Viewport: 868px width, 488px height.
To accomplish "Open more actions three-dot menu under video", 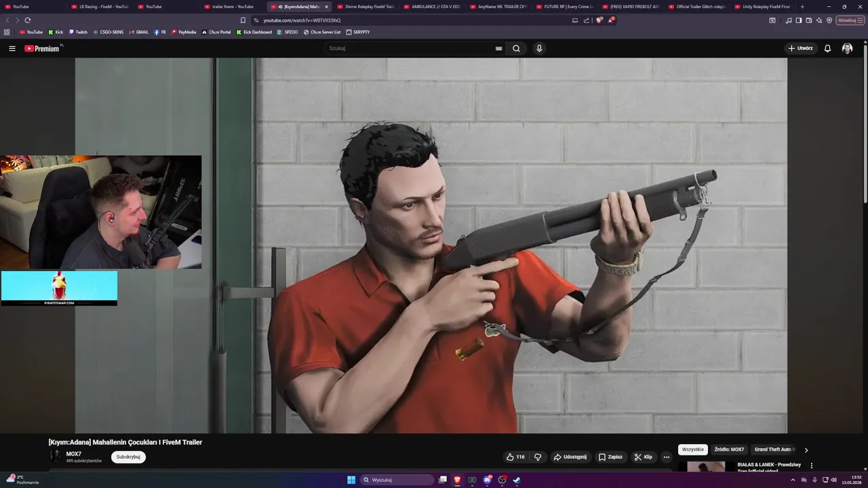I will click(666, 457).
